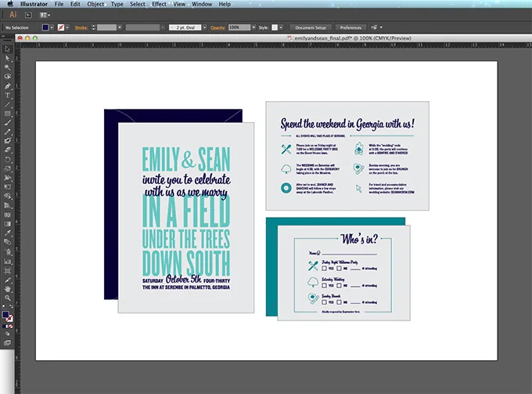Select the Rotate tool
Screen dimensions: 532x394
pos(8,160)
